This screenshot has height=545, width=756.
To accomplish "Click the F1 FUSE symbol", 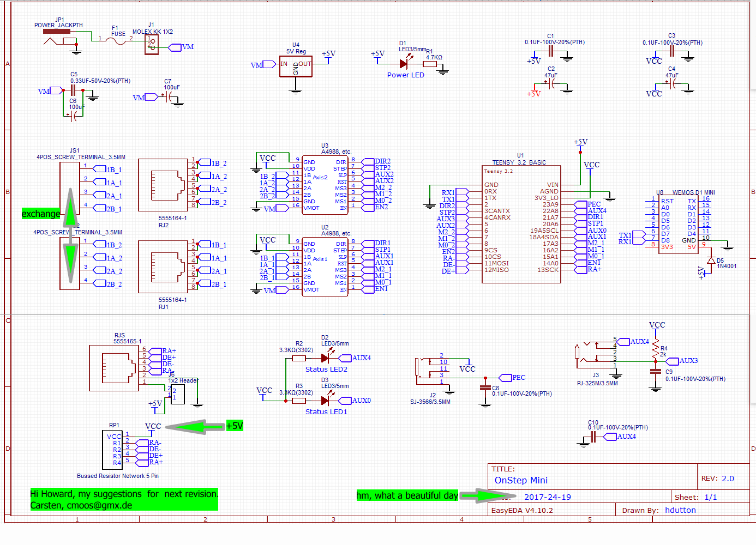I will tap(116, 40).
